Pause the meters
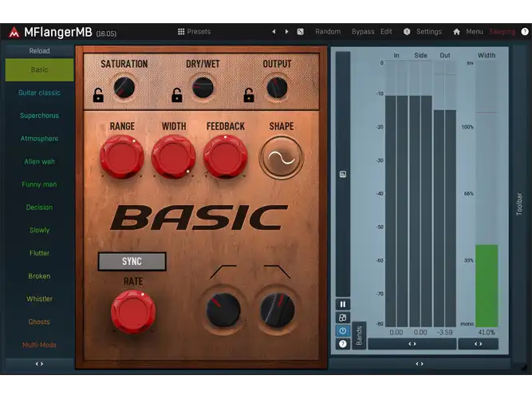The height and width of the screenshot is (399, 532). point(343,304)
